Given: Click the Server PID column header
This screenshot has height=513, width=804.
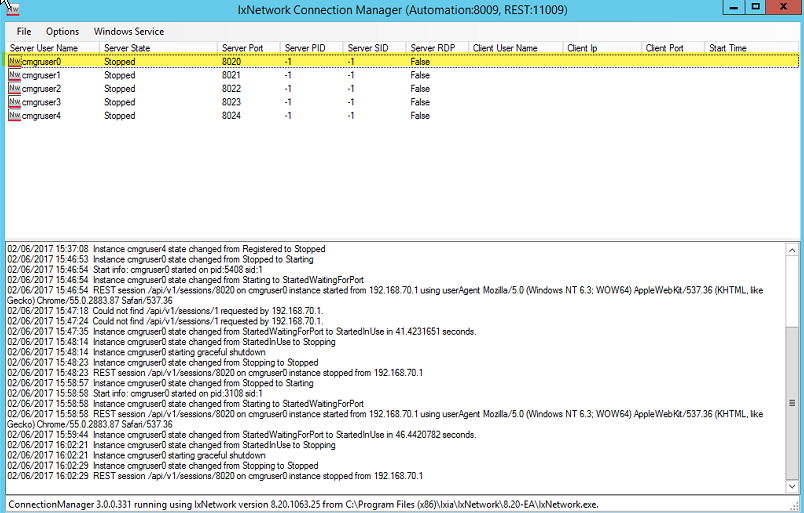Looking at the screenshot, I should coord(305,48).
